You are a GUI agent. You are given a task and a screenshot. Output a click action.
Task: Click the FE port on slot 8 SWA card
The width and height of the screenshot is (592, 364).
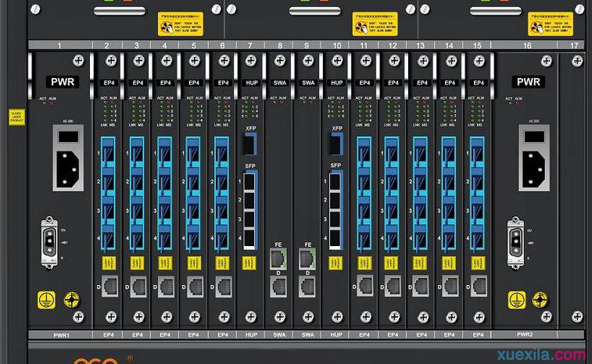click(278, 258)
